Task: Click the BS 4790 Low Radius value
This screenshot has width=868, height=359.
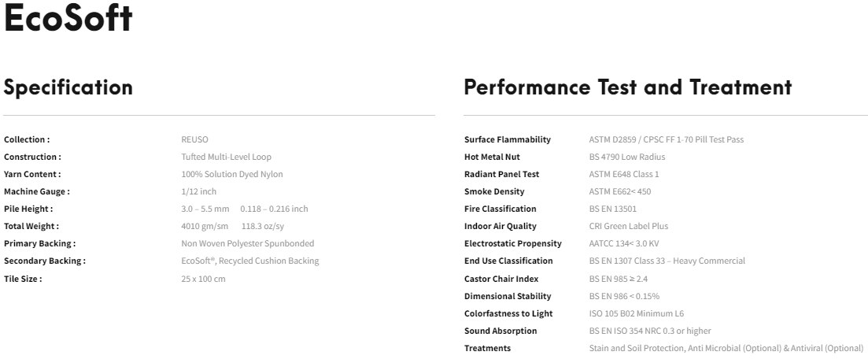Action: click(626, 157)
